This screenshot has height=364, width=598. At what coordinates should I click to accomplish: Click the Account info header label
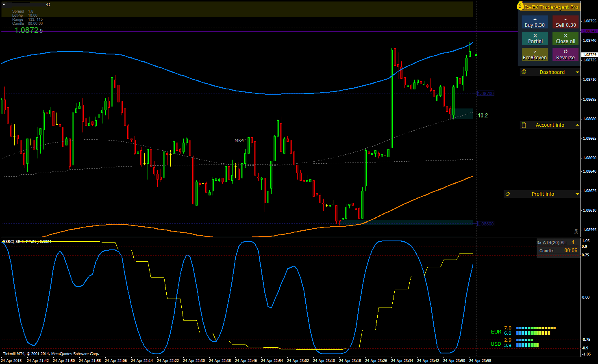coord(550,125)
